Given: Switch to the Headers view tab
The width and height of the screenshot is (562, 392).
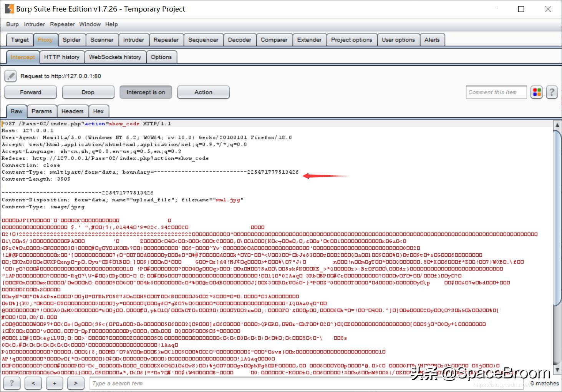Looking at the screenshot, I should click(73, 111).
